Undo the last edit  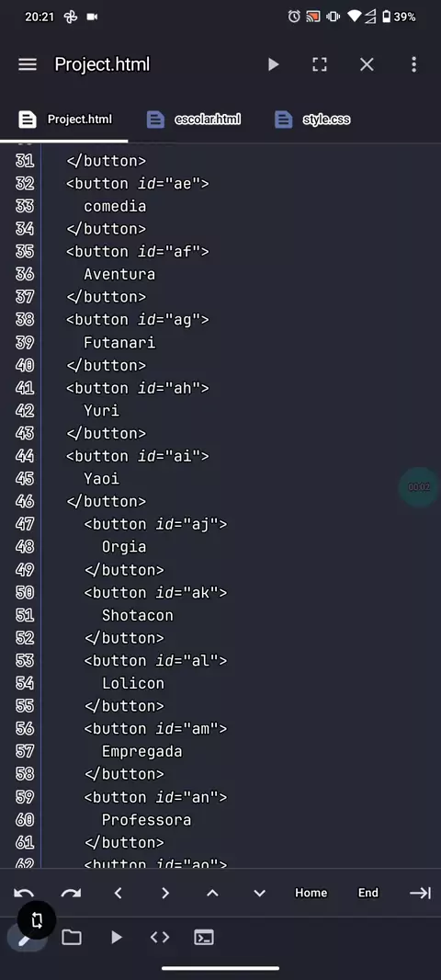[x=24, y=894]
